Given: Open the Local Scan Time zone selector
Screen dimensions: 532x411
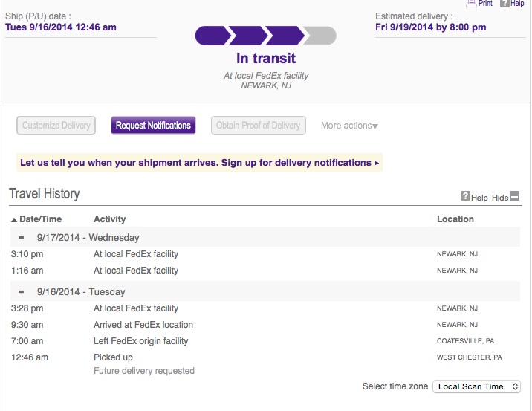Looking at the screenshot, I should pos(476,386).
